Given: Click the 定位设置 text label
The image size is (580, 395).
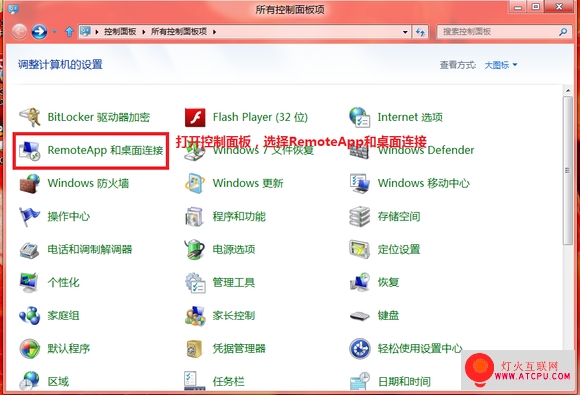Looking at the screenshot, I should tap(399, 250).
